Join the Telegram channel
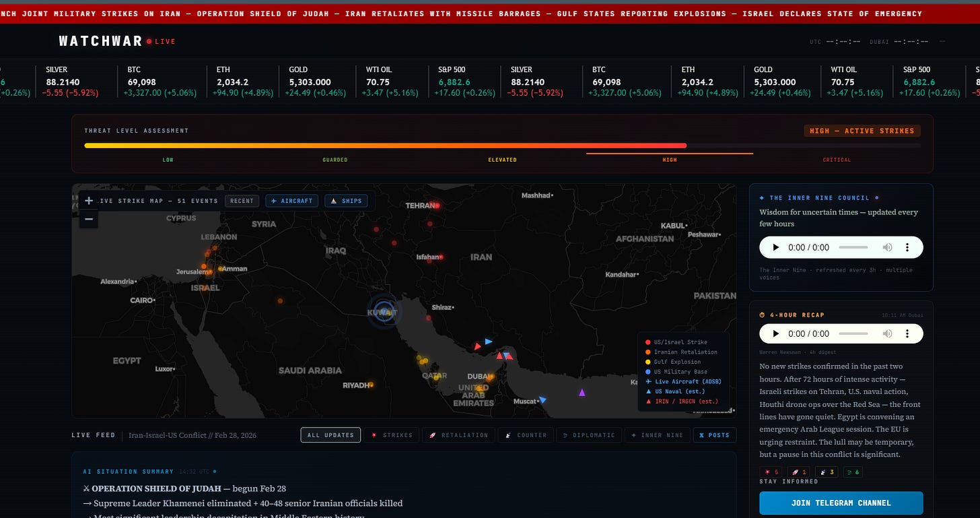The image size is (980, 518). 841,503
